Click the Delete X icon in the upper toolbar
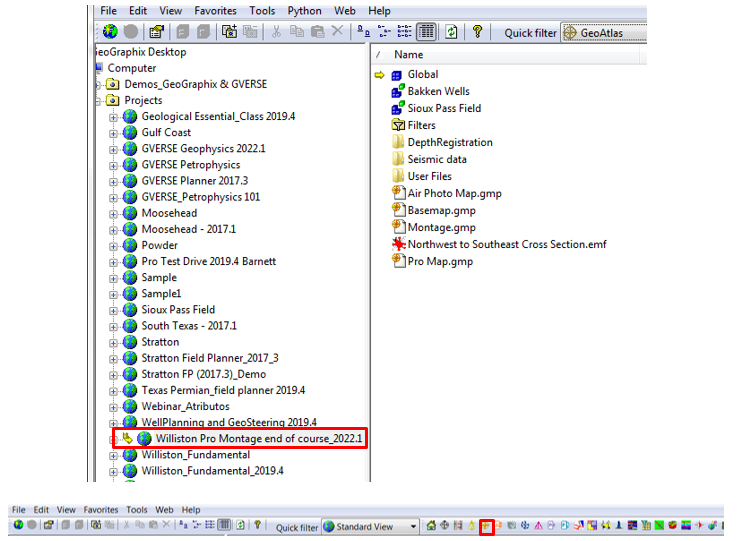 [x=337, y=31]
